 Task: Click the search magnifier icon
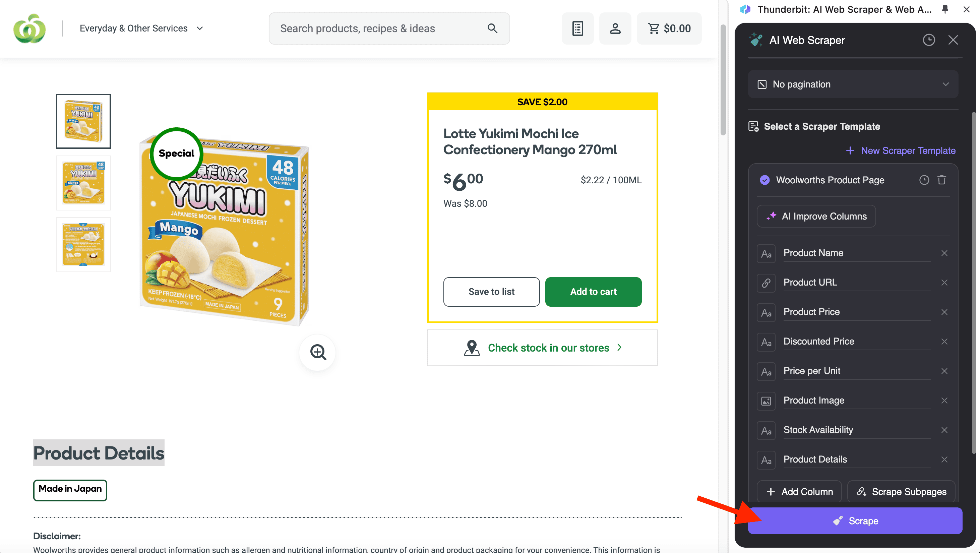[x=492, y=28]
